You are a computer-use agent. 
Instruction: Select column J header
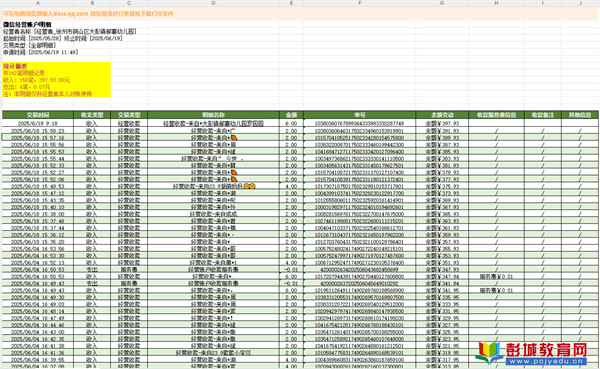[x=580, y=3]
